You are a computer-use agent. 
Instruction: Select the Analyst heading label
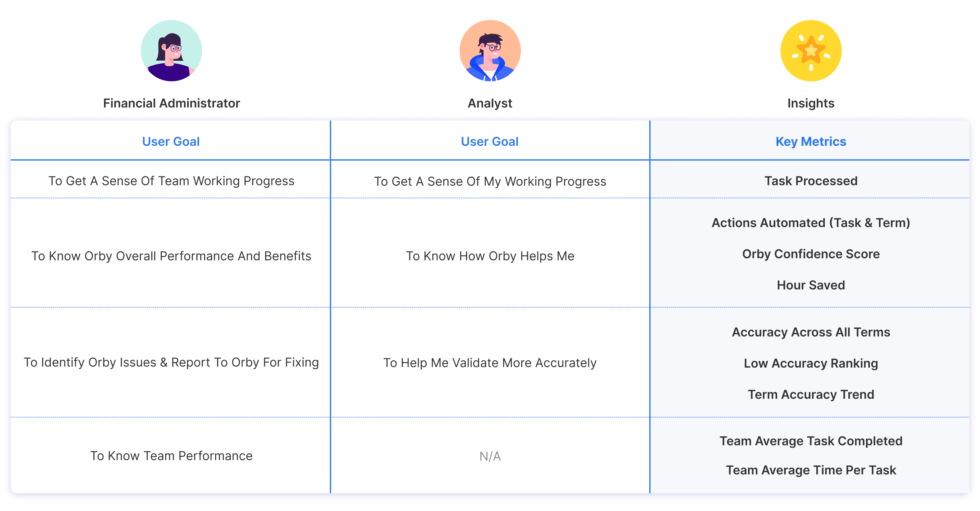click(490, 103)
